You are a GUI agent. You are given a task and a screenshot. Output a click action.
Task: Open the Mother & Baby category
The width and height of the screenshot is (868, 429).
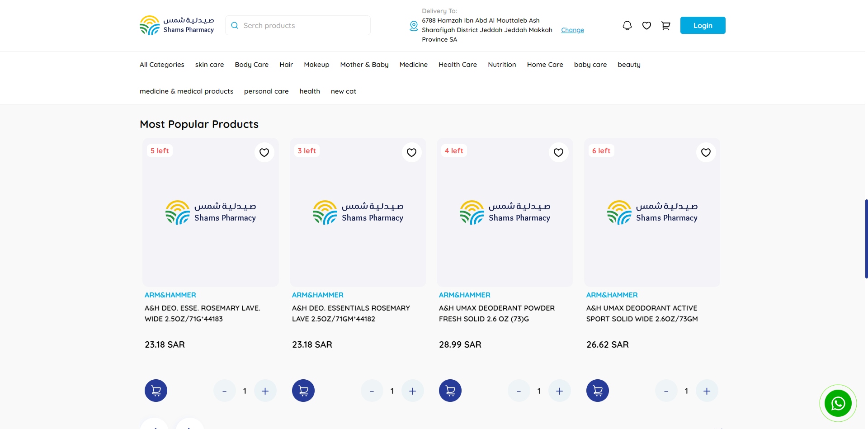pyautogui.click(x=364, y=65)
